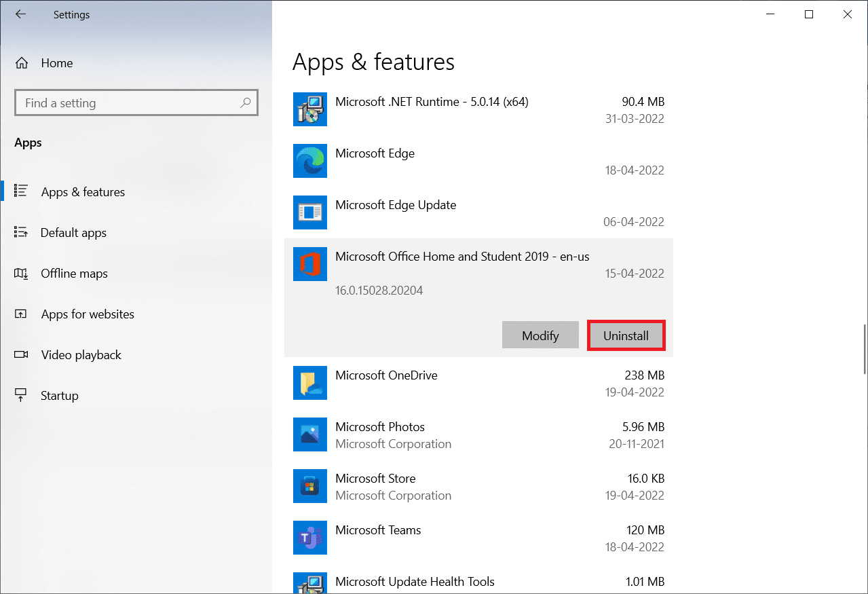Viewport: 868px width, 594px height.
Task: Open Default apps settings page
Action: tap(73, 233)
